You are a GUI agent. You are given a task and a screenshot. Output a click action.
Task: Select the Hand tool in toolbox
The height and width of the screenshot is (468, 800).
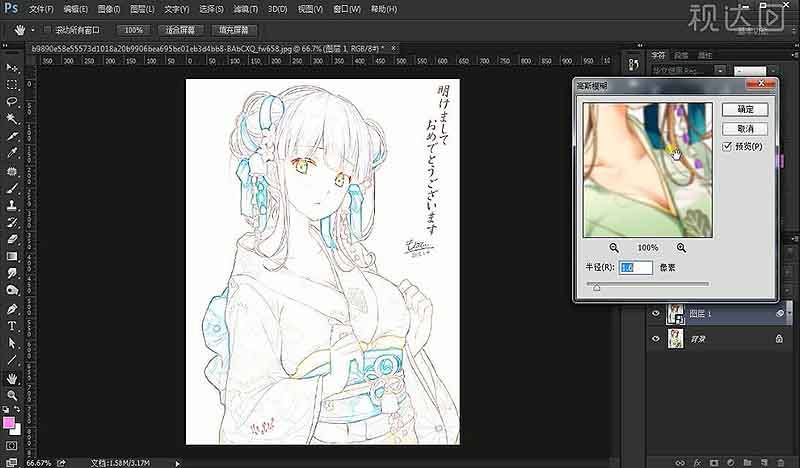[x=12, y=378]
